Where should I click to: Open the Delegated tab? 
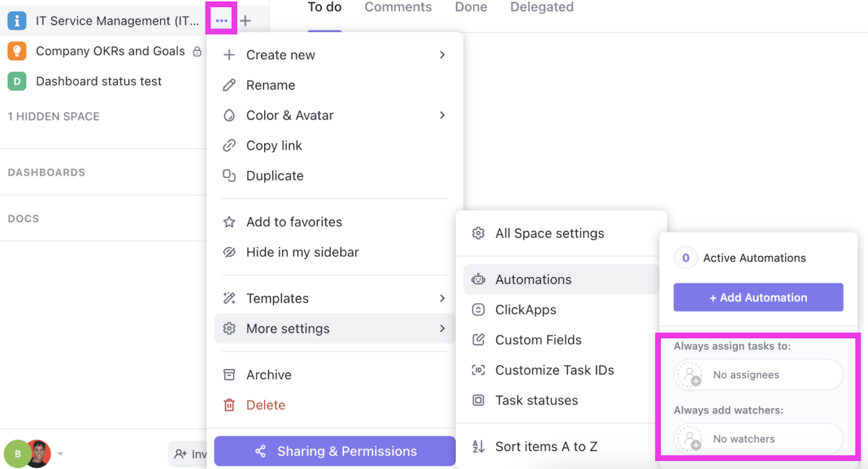(x=542, y=7)
